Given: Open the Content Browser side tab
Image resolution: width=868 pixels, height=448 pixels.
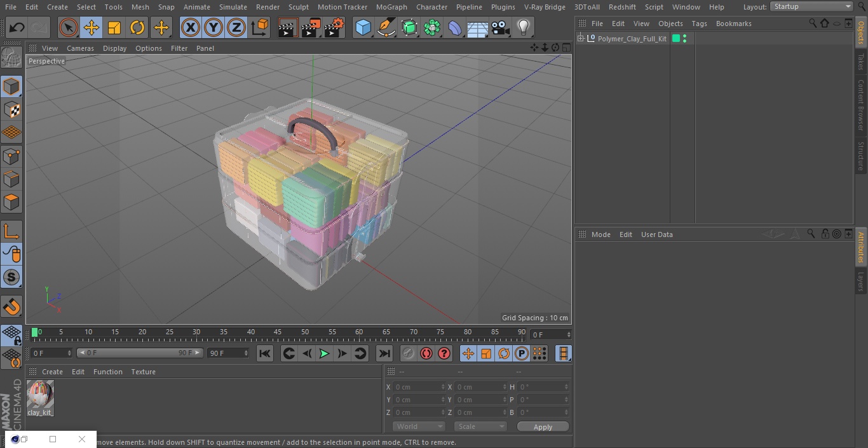Looking at the screenshot, I should click(x=861, y=105).
